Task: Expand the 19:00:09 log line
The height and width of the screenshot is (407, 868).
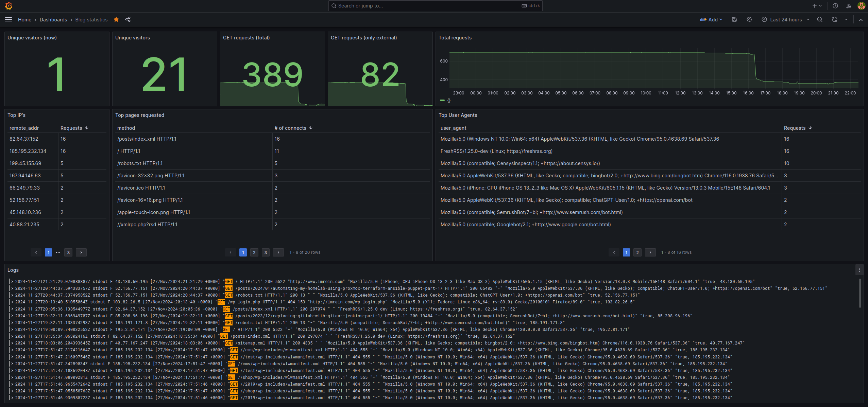Action: 12,330
